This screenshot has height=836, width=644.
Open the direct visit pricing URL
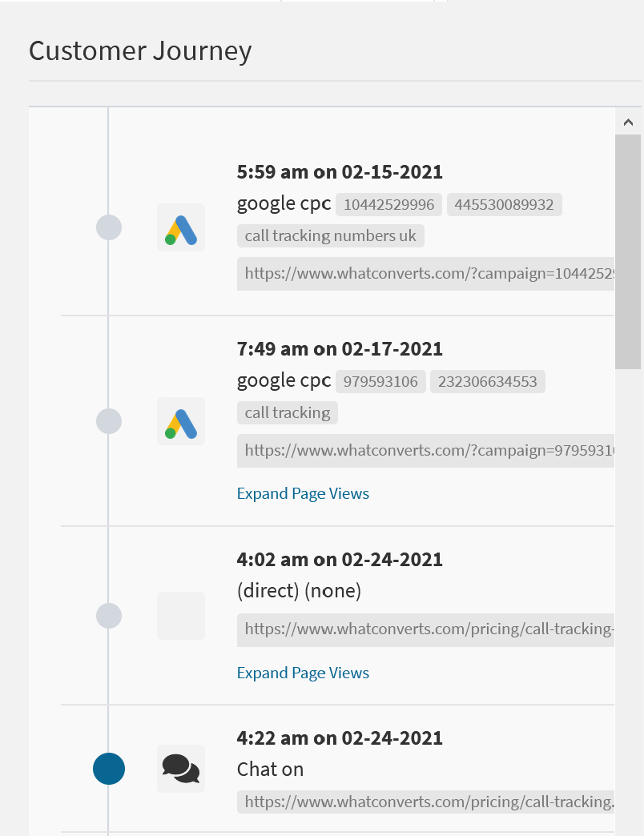click(x=429, y=629)
